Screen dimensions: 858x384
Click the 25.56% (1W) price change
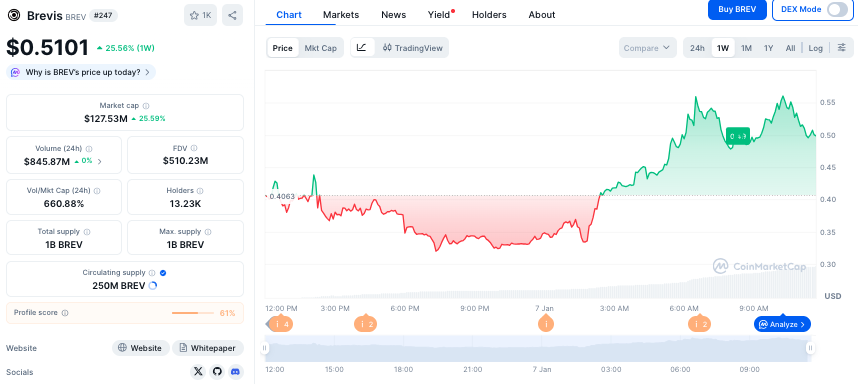125,48
